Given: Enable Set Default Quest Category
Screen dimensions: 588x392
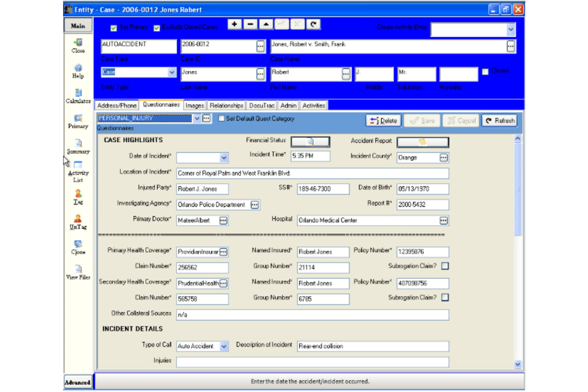Looking at the screenshot, I should pos(221,118).
